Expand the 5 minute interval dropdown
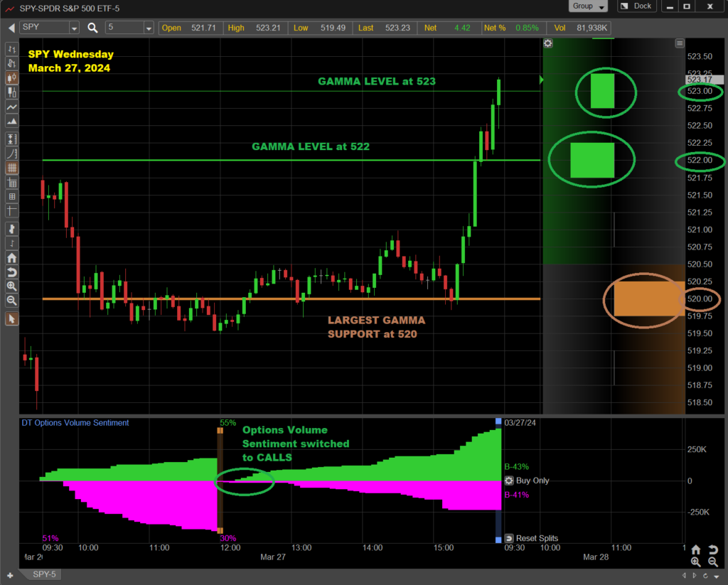728x585 pixels. coord(149,28)
